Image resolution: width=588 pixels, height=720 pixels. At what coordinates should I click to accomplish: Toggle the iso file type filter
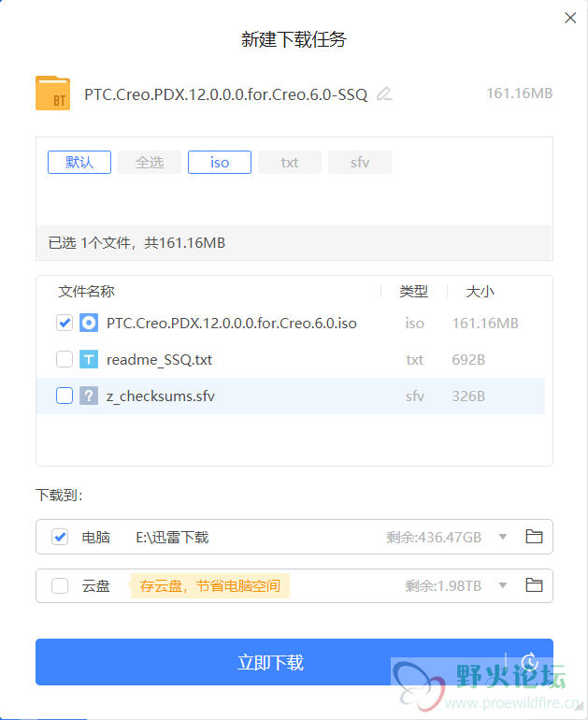(220, 162)
